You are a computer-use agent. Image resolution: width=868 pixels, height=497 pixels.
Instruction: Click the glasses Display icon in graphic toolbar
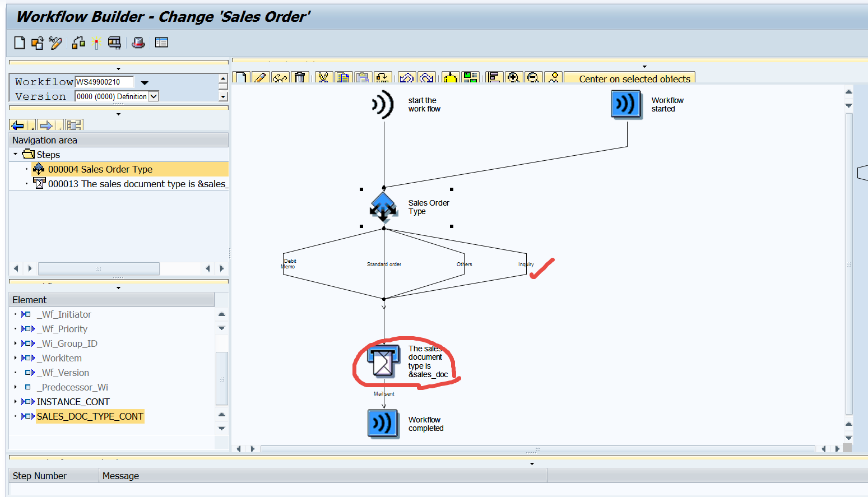tap(280, 77)
